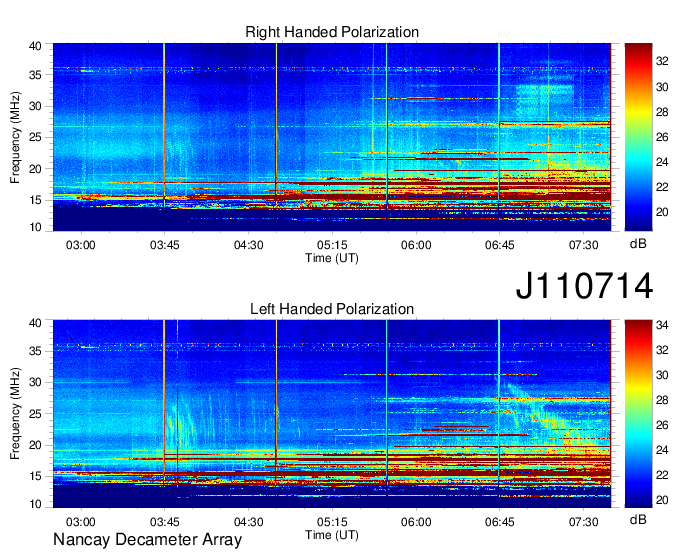Viewport: 680px width, 552px height.
Task: Click the top plot's "Time (UT)" label
Action: [332, 258]
